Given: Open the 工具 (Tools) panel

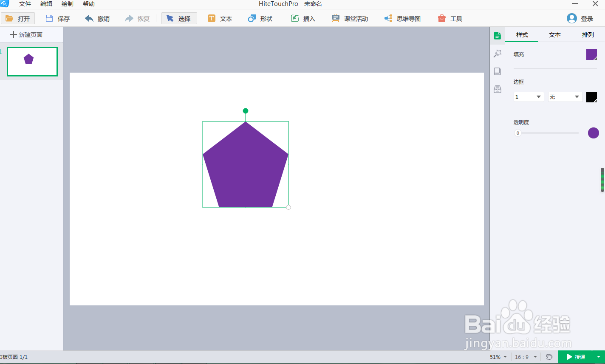Looking at the screenshot, I should pyautogui.click(x=450, y=18).
